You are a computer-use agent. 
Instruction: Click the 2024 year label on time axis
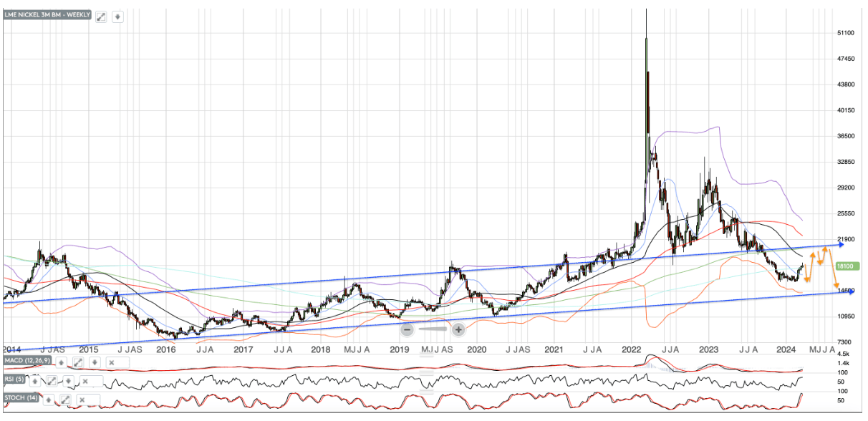click(786, 349)
